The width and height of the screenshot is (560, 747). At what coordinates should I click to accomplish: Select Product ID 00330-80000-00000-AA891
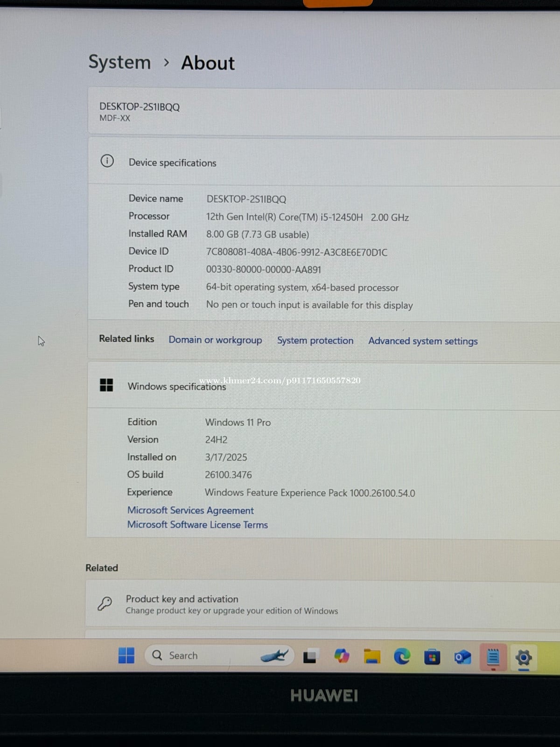[263, 269]
